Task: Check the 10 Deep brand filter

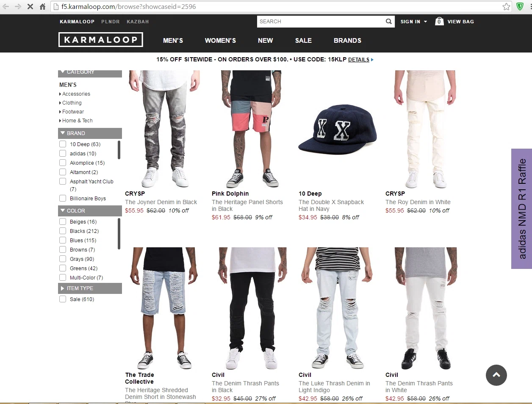Action: coord(63,144)
